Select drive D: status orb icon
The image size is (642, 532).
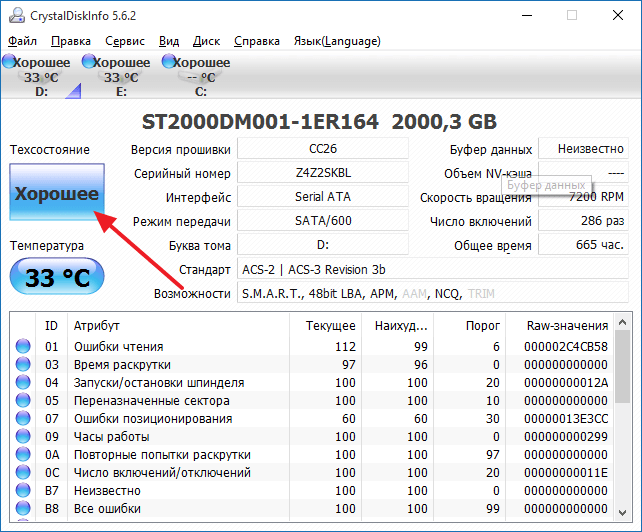point(9,62)
